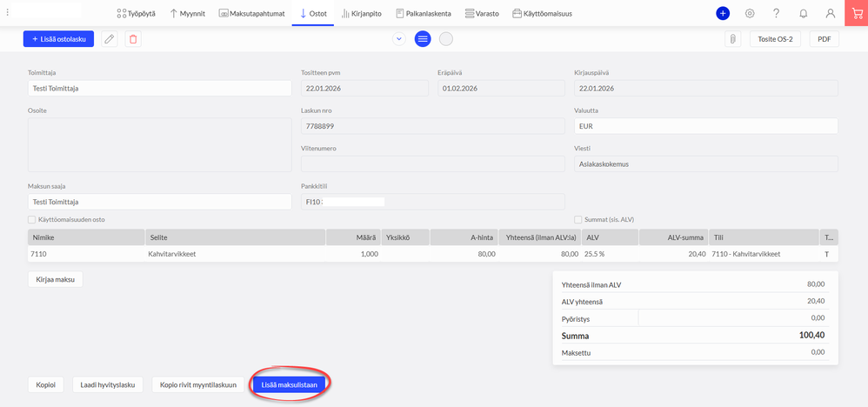Click the Pyöristys value field 0,00
The image size is (868, 407).
(x=734, y=317)
